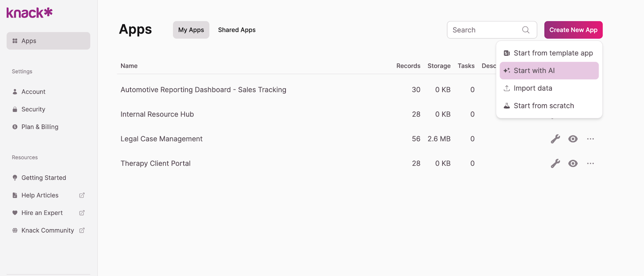Open external link icon beside Knack Community
Screen dimensions: 644x276
tap(82, 230)
